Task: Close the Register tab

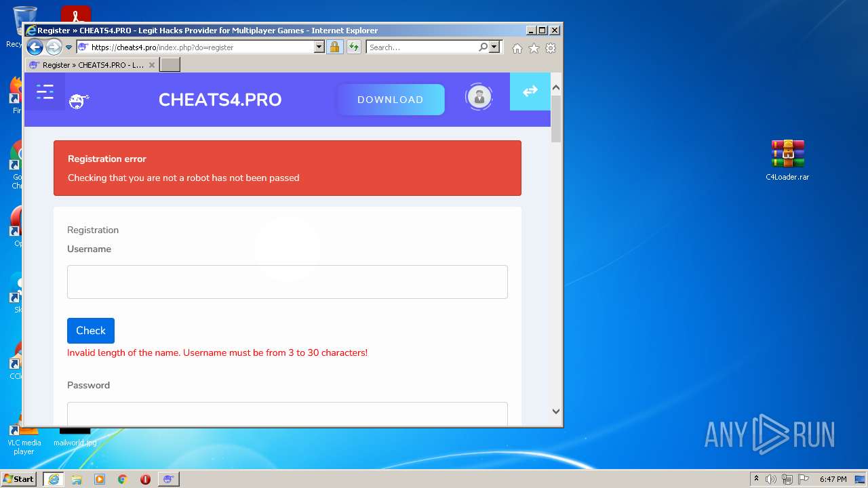Action: click(152, 65)
